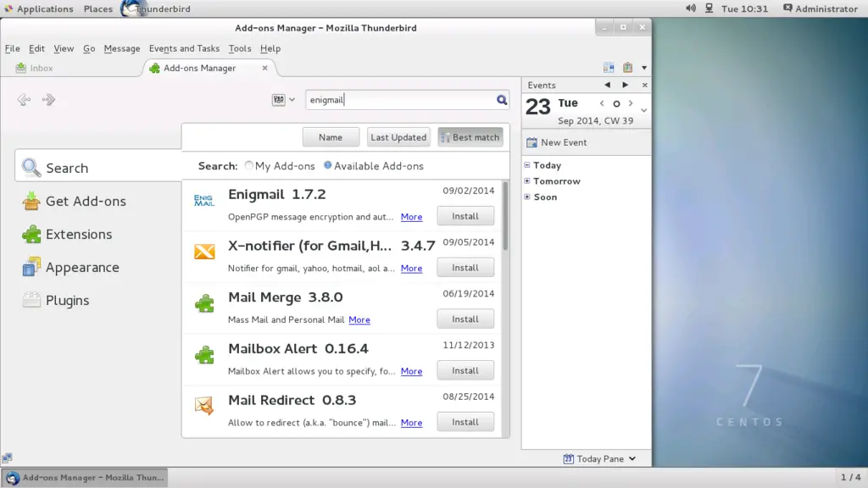Image resolution: width=868 pixels, height=488 pixels.
Task: Install the X-notifier add-on
Action: (465, 268)
